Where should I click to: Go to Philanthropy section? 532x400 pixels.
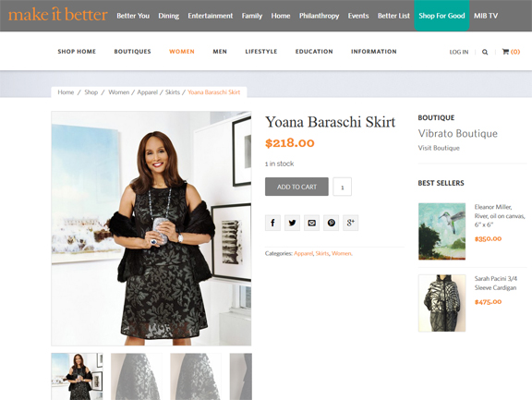tap(319, 16)
